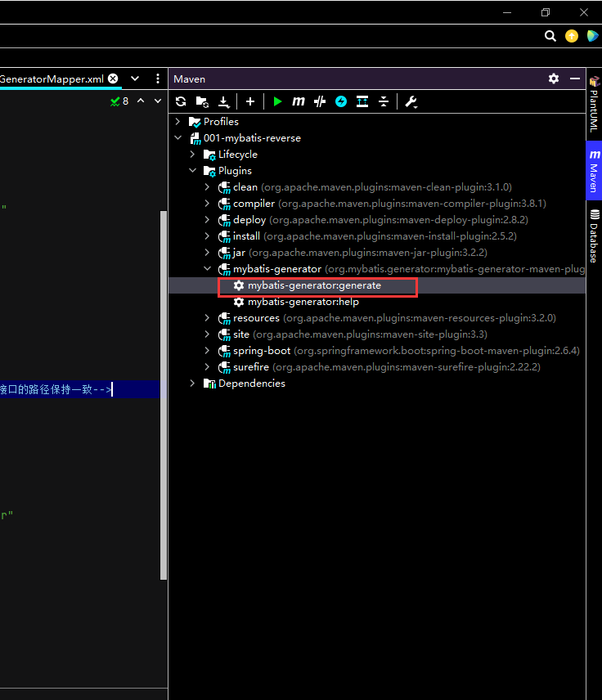Click the editor vertical scrollbar thumb
This screenshot has width=602, height=700.
point(164,395)
